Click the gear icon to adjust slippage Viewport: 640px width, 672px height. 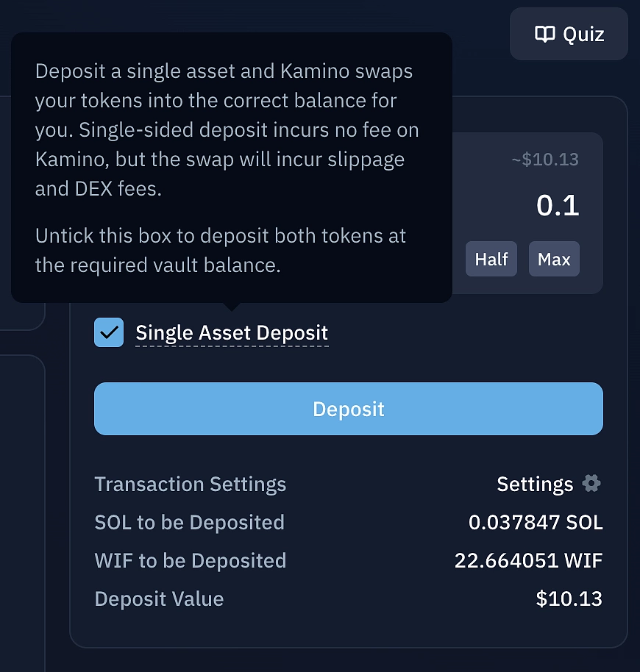(x=593, y=484)
